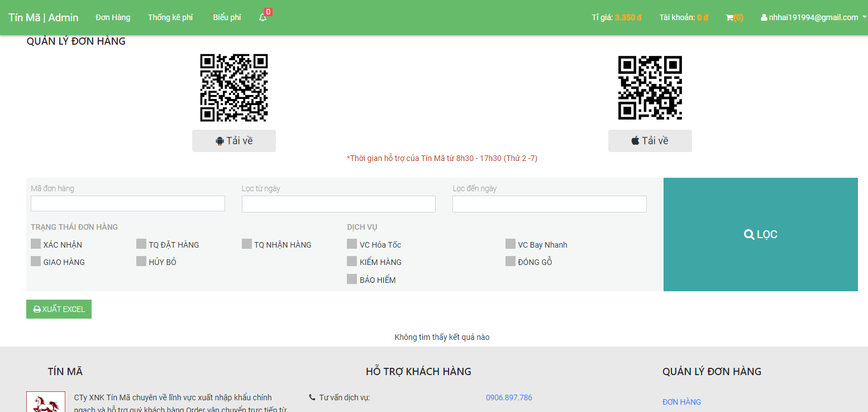Viewport: 868px width, 412px height.
Task: Export orders with XUẤT EXCEL button
Action: pyautogui.click(x=59, y=309)
